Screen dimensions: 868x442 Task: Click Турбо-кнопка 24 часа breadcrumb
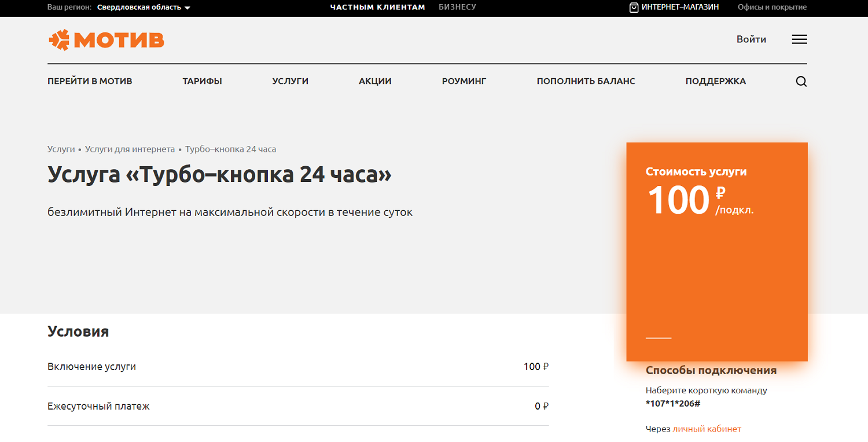click(230, 149)
